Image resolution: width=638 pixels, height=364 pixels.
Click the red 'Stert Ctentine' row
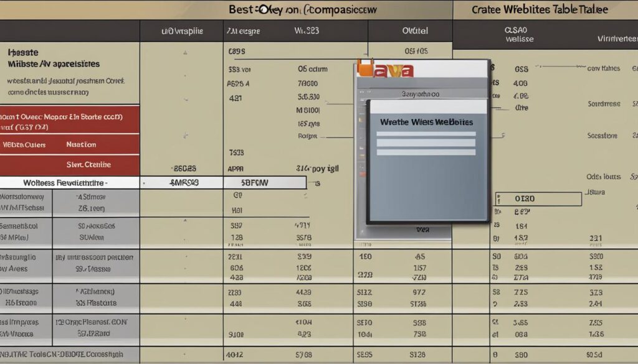[70, 165]
